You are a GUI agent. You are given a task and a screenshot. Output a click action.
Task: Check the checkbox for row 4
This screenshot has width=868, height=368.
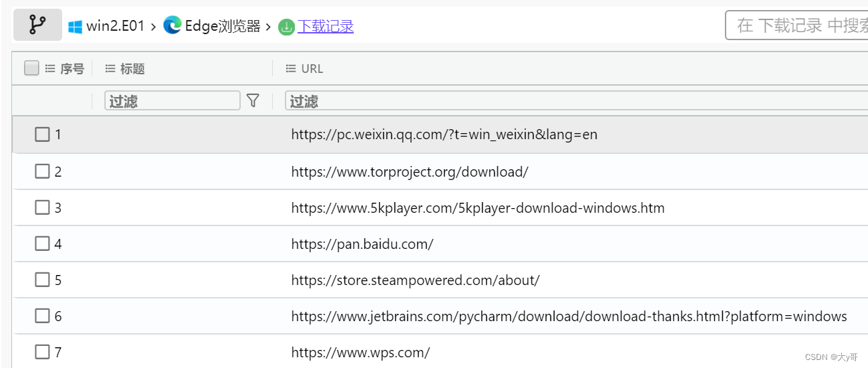coord(42,244)
